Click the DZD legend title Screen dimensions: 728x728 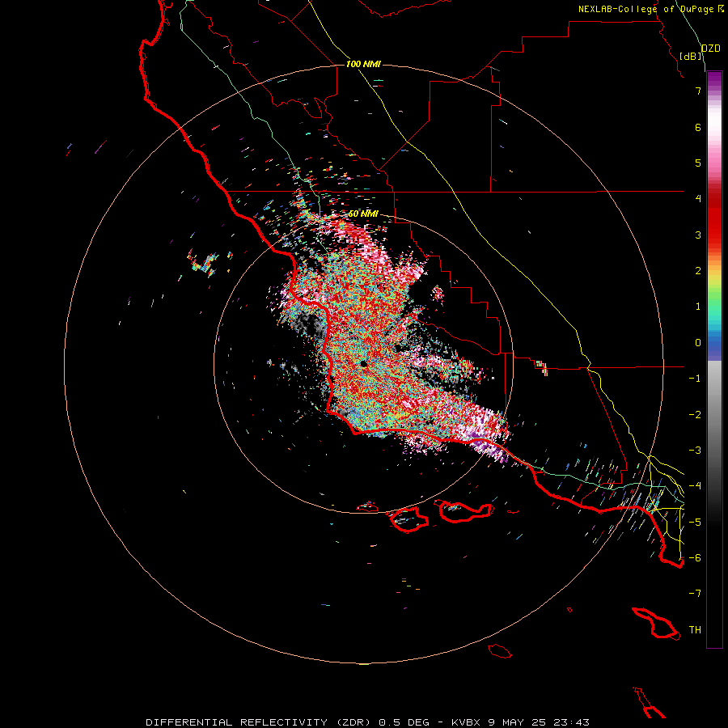(710, 49)
